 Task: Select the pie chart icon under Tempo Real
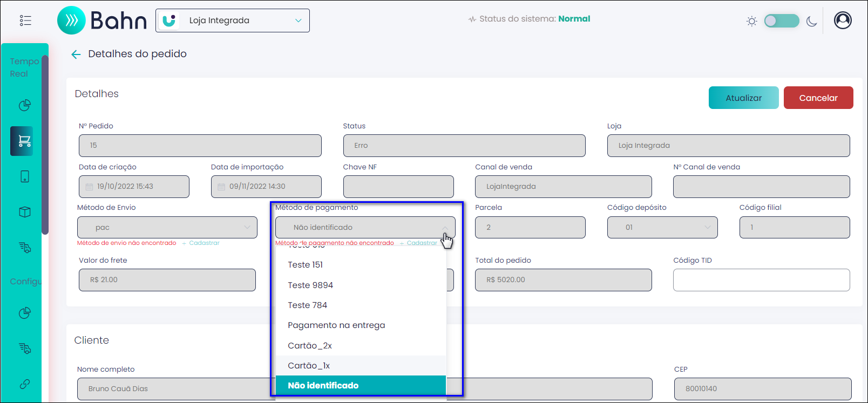pyautogui.click(x=25, y=105)
